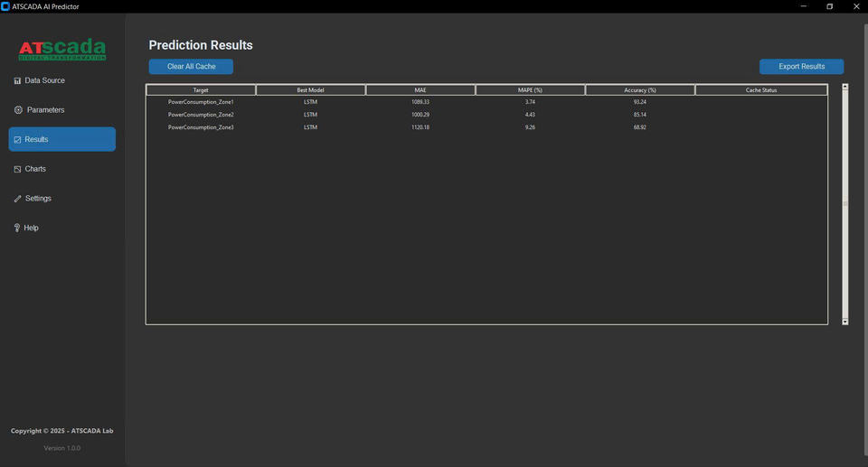Go to the Parameters page
This screenshot has height=467, width=868.
click(x=62, y=110)
